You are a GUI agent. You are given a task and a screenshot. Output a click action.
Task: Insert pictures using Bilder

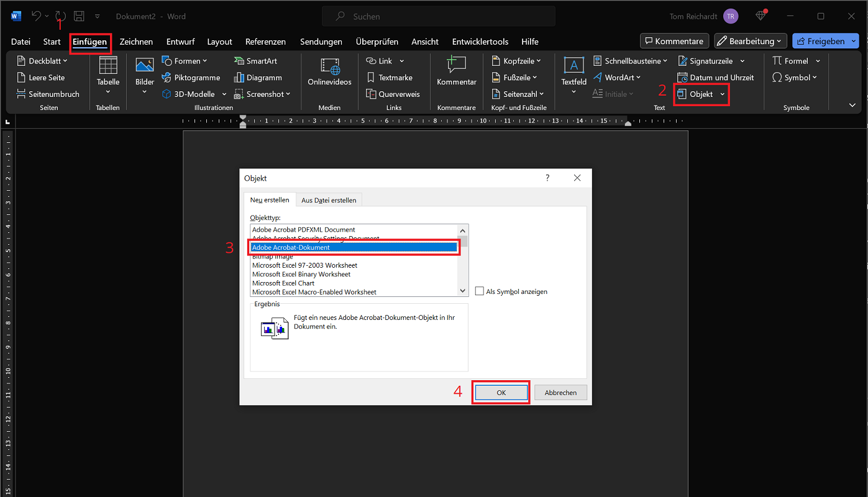pos(145,76)
